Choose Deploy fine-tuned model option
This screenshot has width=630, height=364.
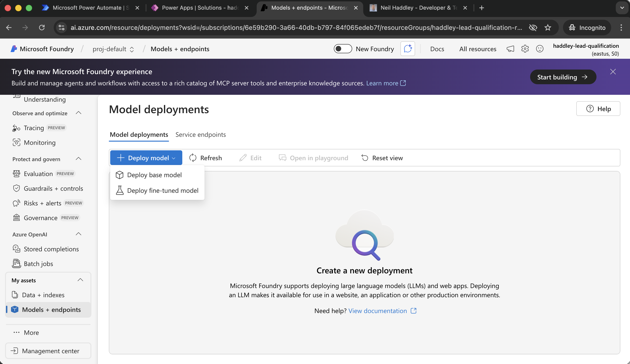pyautogui.click(x=163, y=190)
